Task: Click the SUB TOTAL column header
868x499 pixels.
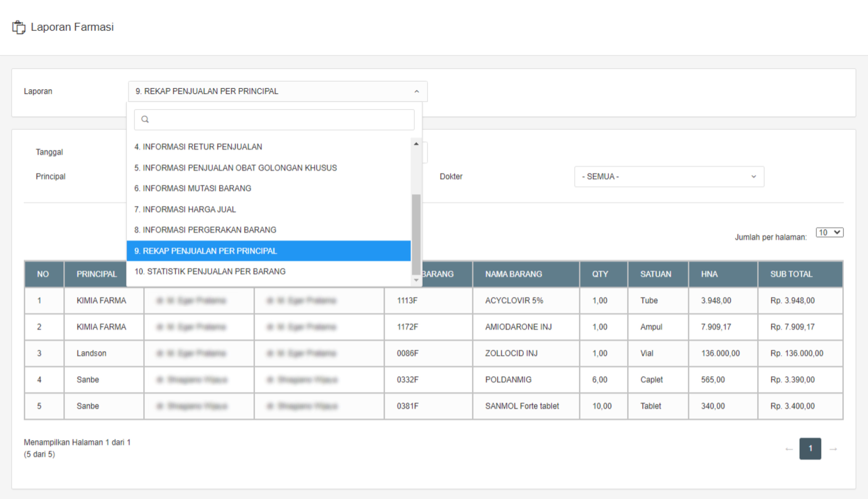Action: click(791, 274)
